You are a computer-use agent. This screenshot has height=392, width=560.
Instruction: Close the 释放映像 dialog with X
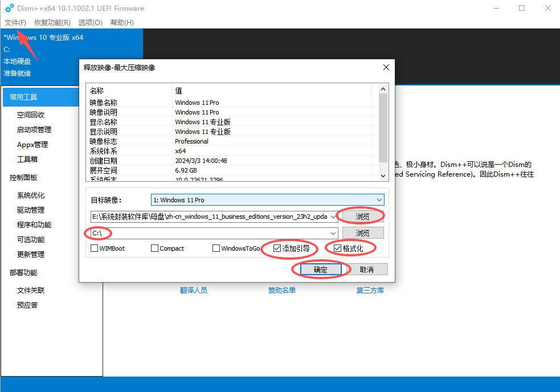point(386,67)
